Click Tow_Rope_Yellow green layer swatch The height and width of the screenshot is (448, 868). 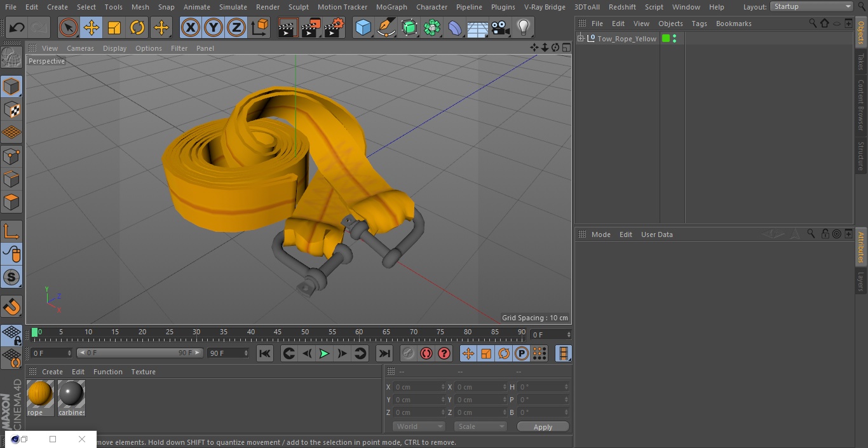pyautogui.click(x=666, y=39)
